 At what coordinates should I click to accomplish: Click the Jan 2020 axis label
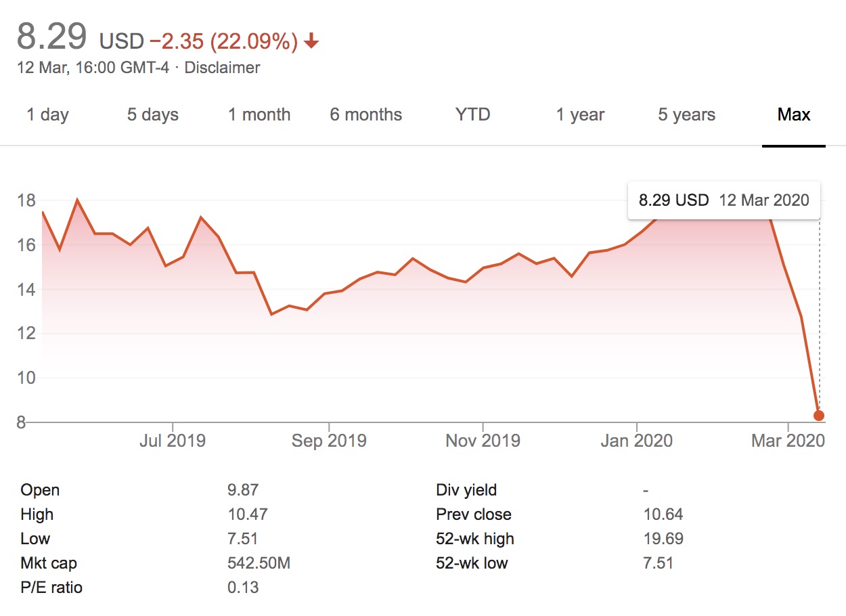[x=637, y=441]
